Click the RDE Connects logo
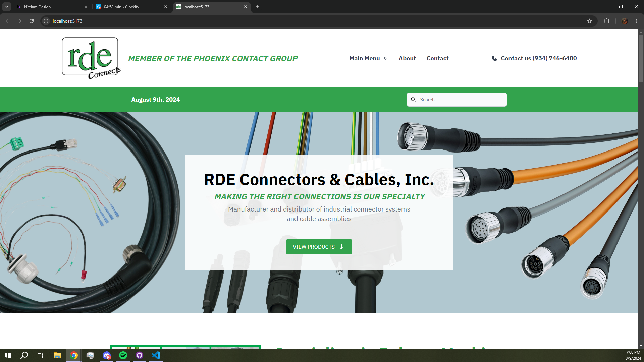Image resolution: width=644 pixels, height=362 pixels. (91, 58)
